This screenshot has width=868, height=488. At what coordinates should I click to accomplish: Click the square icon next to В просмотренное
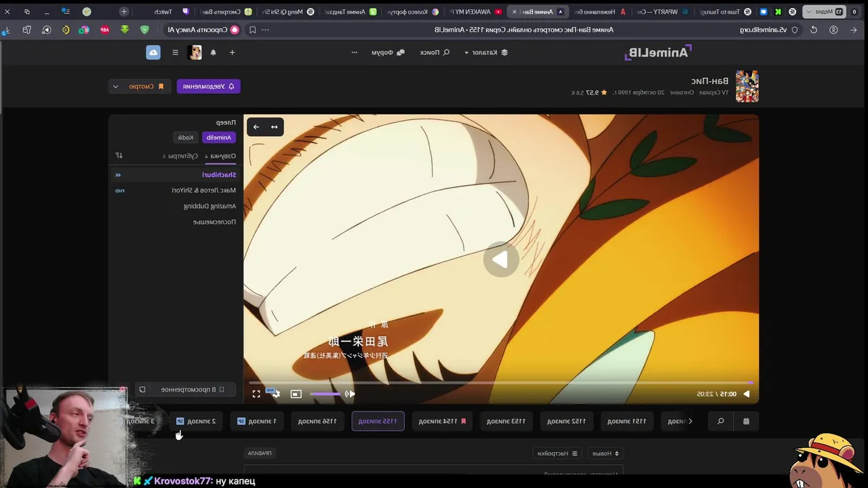click(142, 390)
